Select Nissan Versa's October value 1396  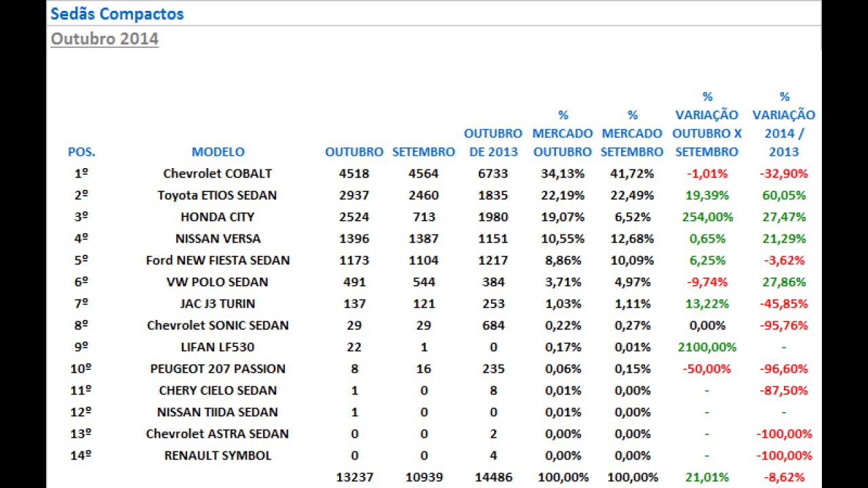(354, 239)
